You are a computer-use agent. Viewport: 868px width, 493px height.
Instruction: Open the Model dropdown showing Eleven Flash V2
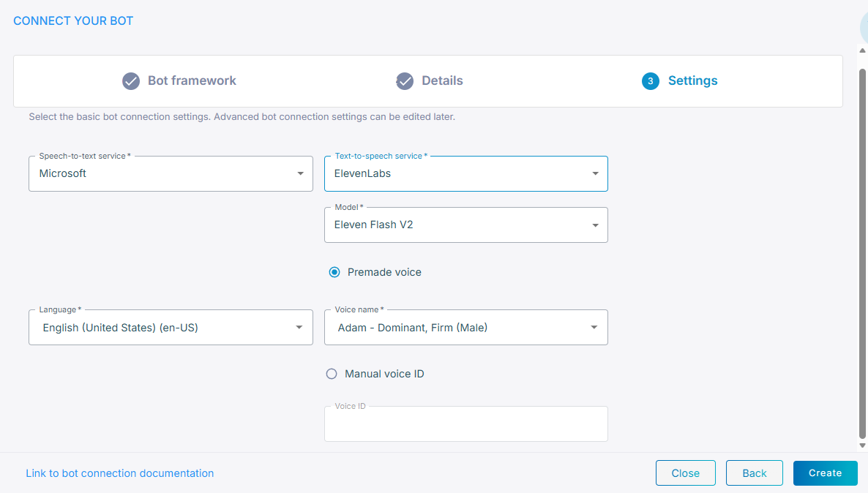point(465,225)
